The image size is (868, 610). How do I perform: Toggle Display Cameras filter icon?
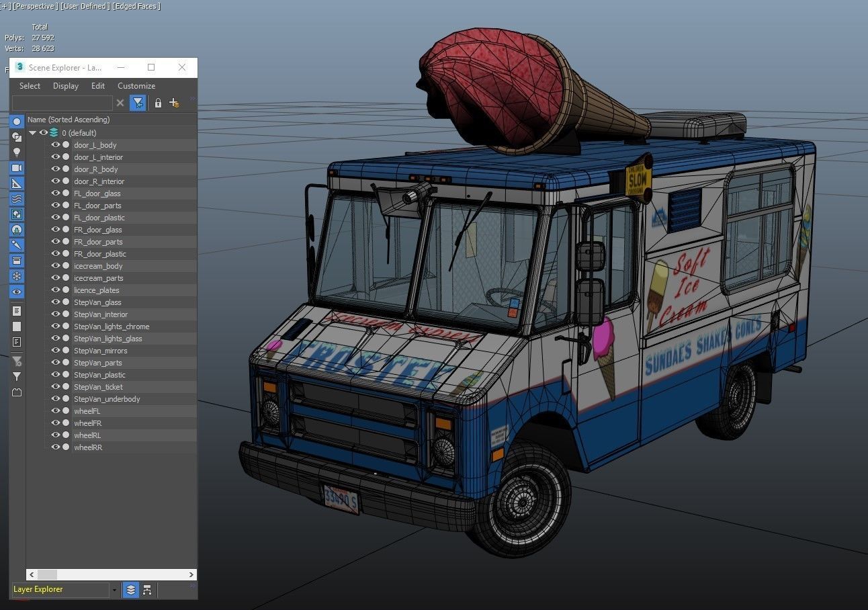point(17,168)
